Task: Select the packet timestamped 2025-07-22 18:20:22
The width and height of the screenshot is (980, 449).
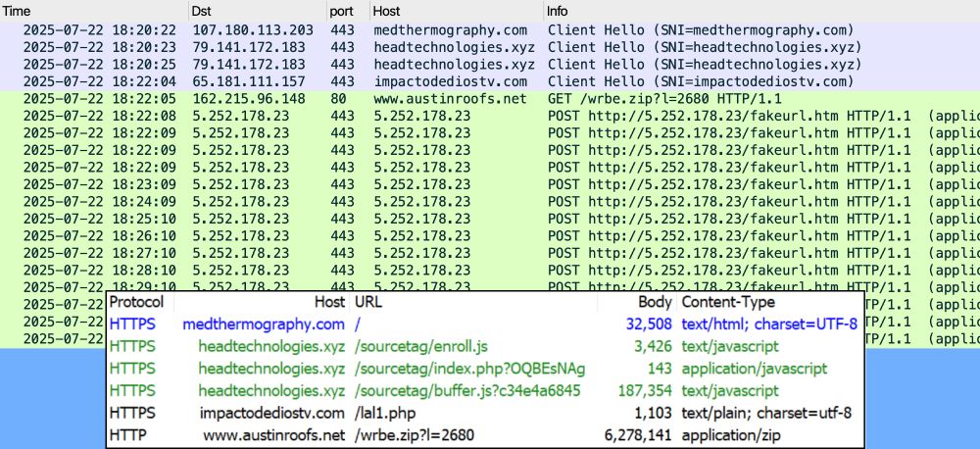Action: [490, 30]
